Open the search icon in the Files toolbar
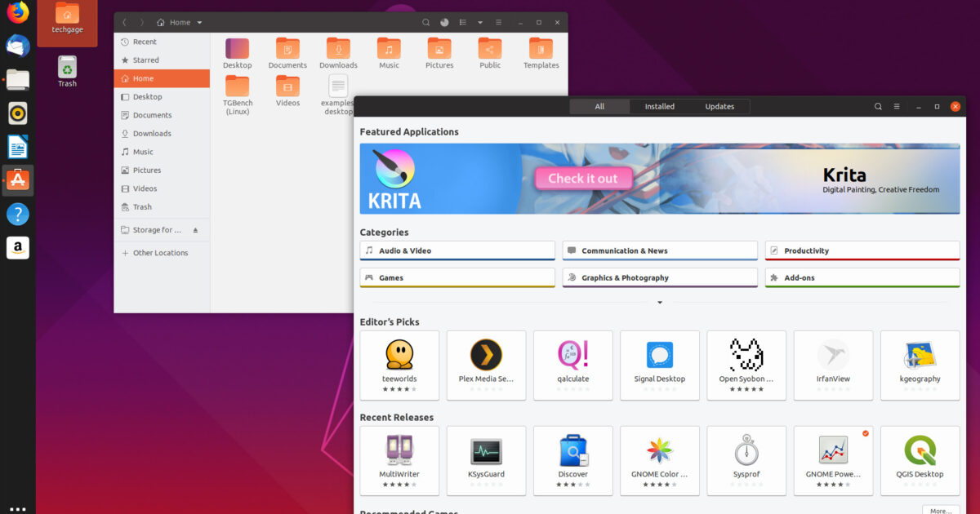This screenshot has width=980, height=514. point(425,22)
